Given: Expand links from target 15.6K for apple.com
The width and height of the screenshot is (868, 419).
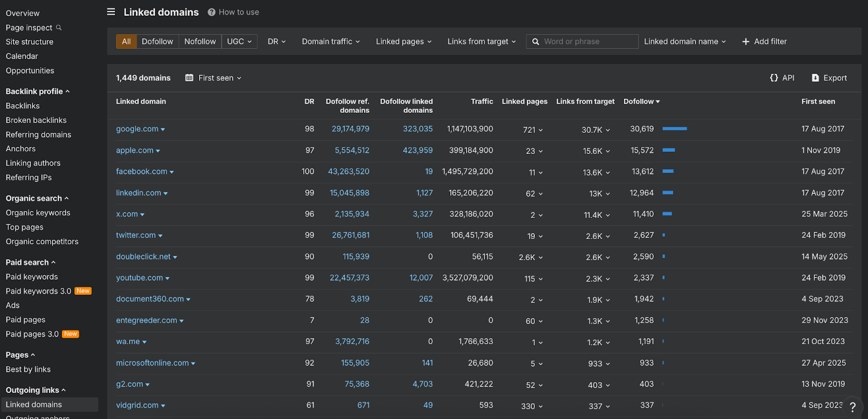Looking at the screenshot, I should (x=596, y=151).
